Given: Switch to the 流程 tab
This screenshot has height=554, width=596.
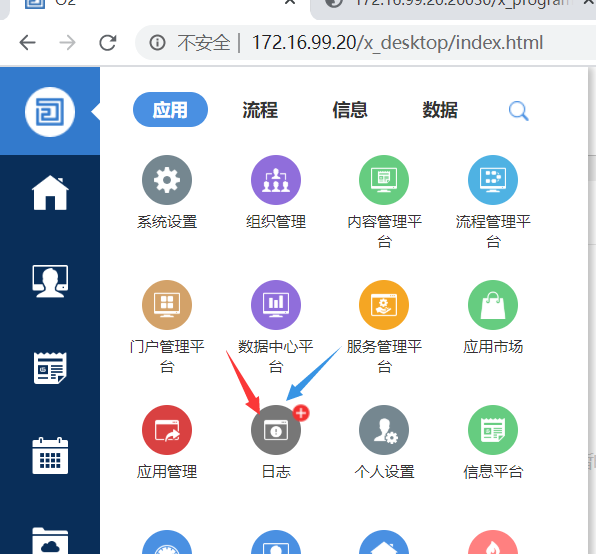Looking at the screenshot, I should coord(260,110).
